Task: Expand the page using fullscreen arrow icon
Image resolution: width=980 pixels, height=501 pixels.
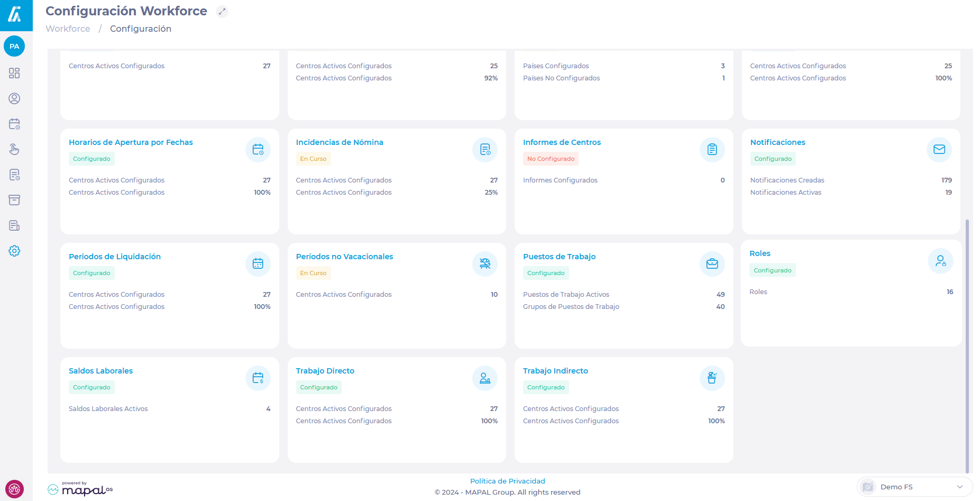Action: click(x=222, y=11)
